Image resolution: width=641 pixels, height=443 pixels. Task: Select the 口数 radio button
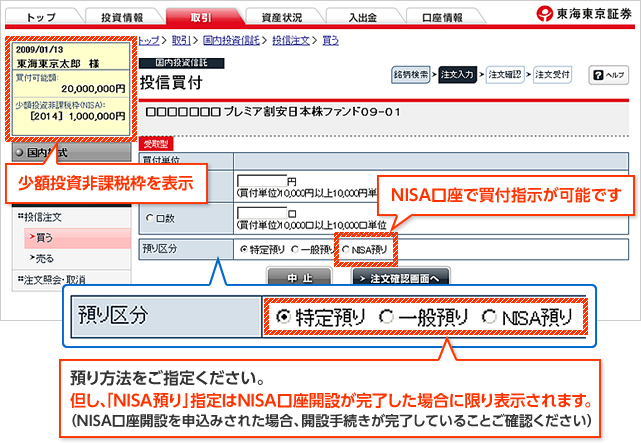150,218
